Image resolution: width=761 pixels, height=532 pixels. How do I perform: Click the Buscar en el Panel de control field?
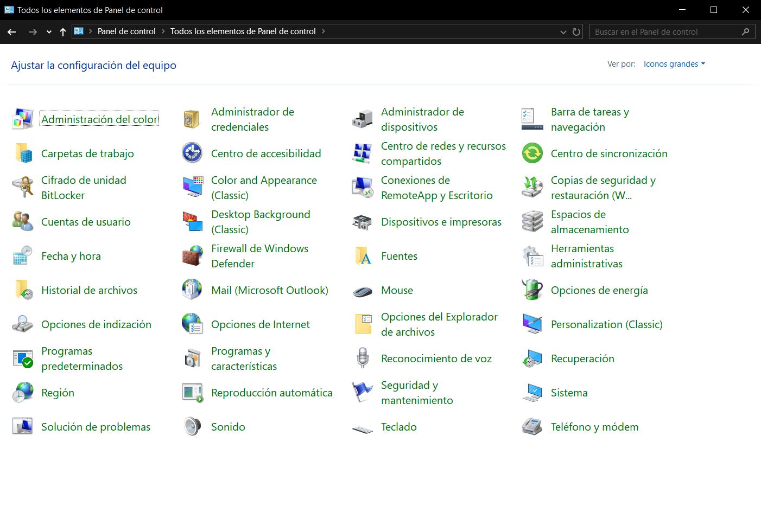pyautogui.click(x=665, y=32)
